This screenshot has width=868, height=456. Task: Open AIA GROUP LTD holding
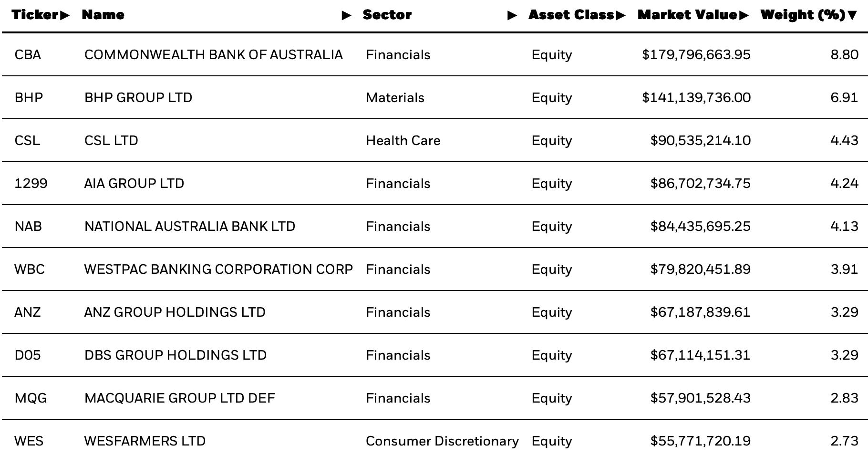click(134, 183)
